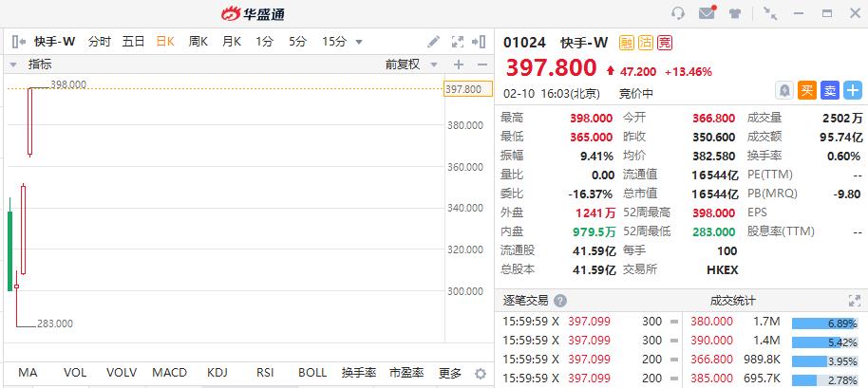
Task: Click the 华盛通 logo
Action: click(x=253, y=14)
